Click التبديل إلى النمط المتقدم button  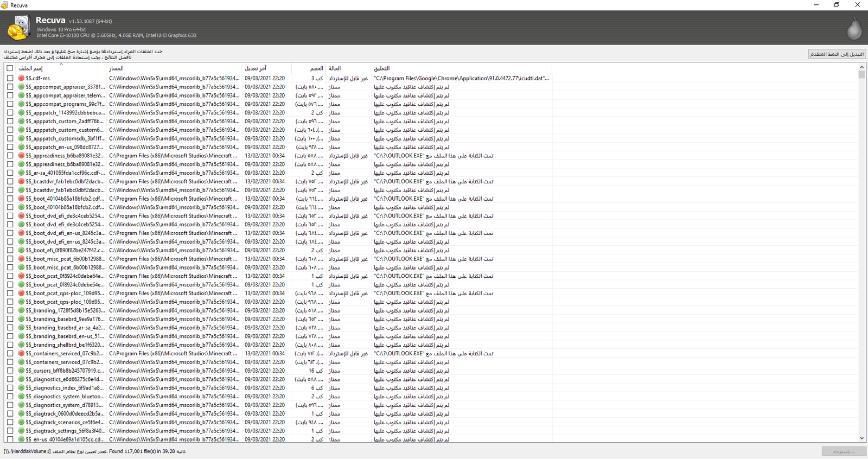837,54
